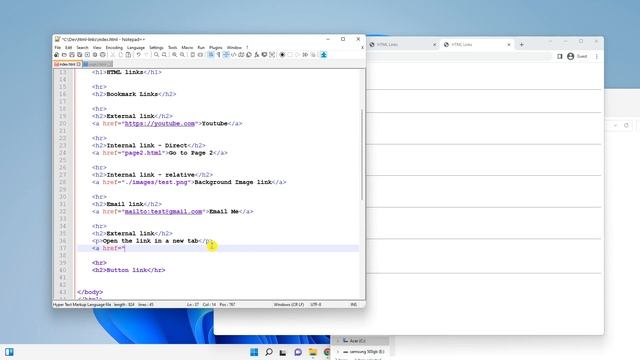
Task: Click the Zoom Out toolbar icon
Action: click(182, 55)
